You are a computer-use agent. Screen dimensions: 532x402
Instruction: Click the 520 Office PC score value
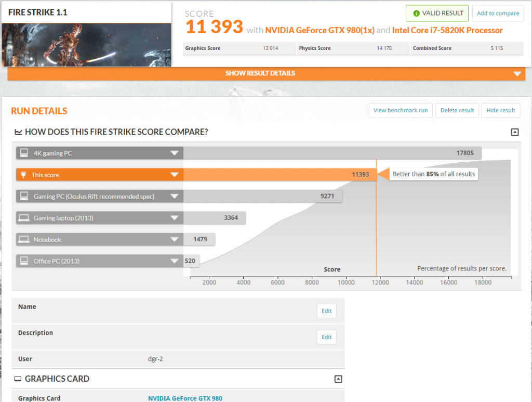190,261
